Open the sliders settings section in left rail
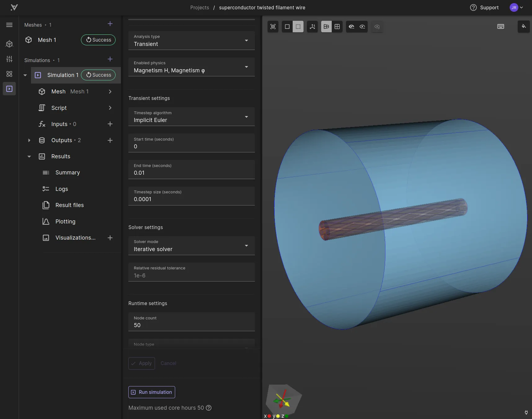532x419 pixels. [x=9, y=59]
